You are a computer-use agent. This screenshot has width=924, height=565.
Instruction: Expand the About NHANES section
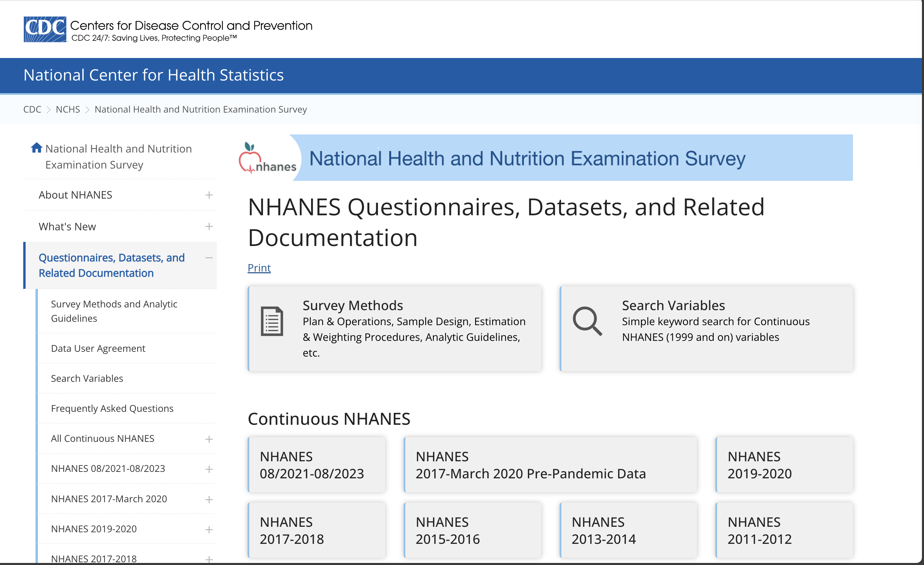tap(209, 195)
